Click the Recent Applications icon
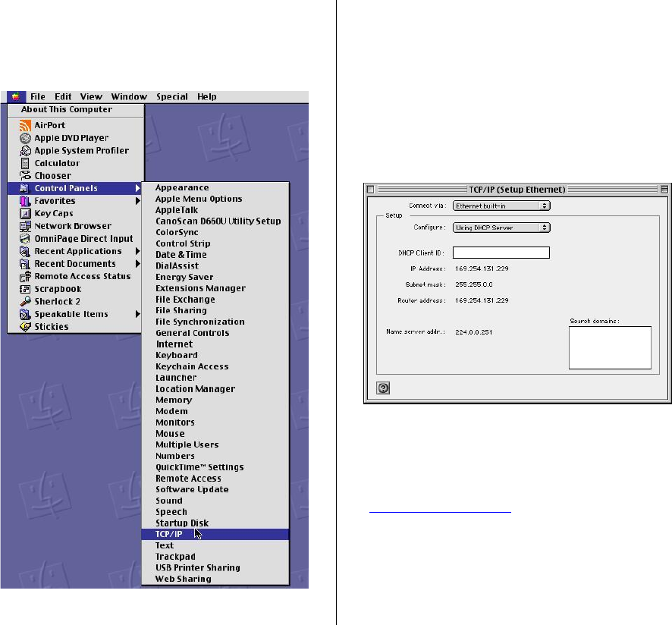The height and width of the screenshot is (625, 672). [x=25, y=251]
